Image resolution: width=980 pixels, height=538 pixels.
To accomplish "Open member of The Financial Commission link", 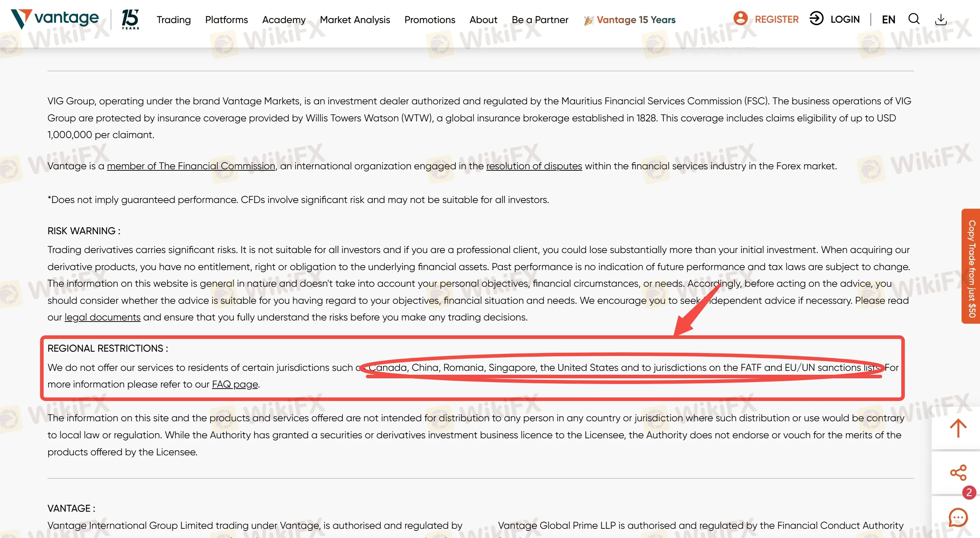I will (191, 166).
